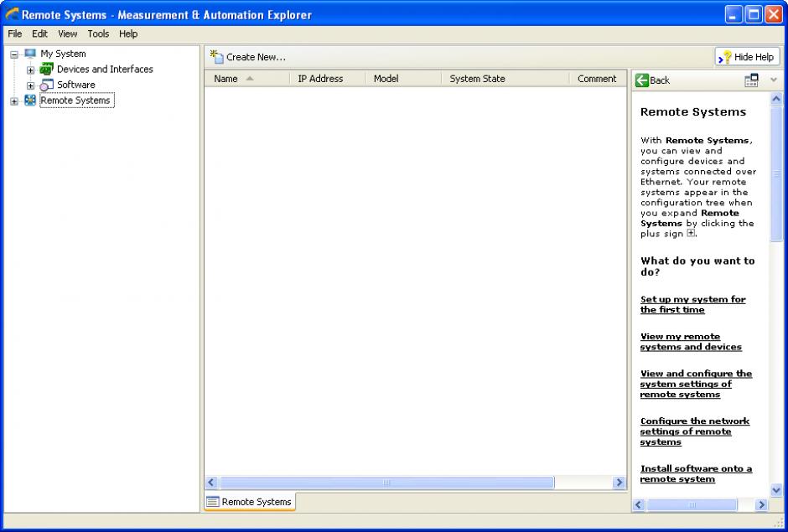The image size is (788, 532).
Task: Open the Edit menu
Action: [39, 34]
